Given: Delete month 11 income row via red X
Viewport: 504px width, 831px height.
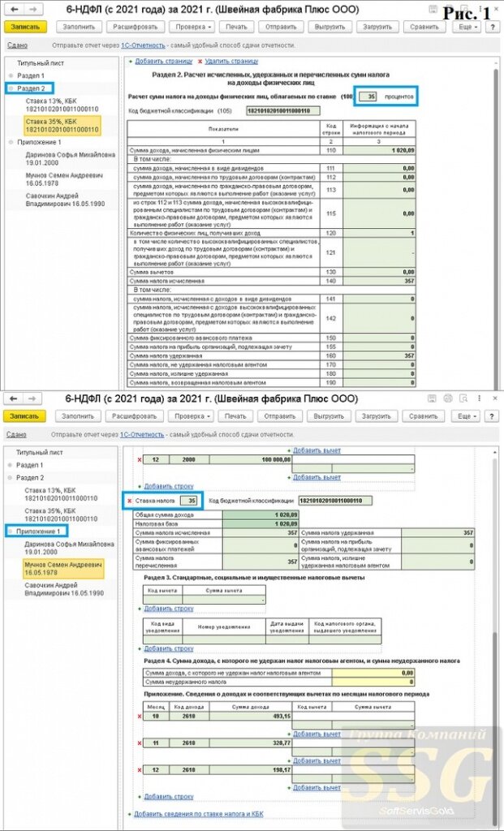Looking at the screenshot, I should pyautogui.click(x=140, y=743).
